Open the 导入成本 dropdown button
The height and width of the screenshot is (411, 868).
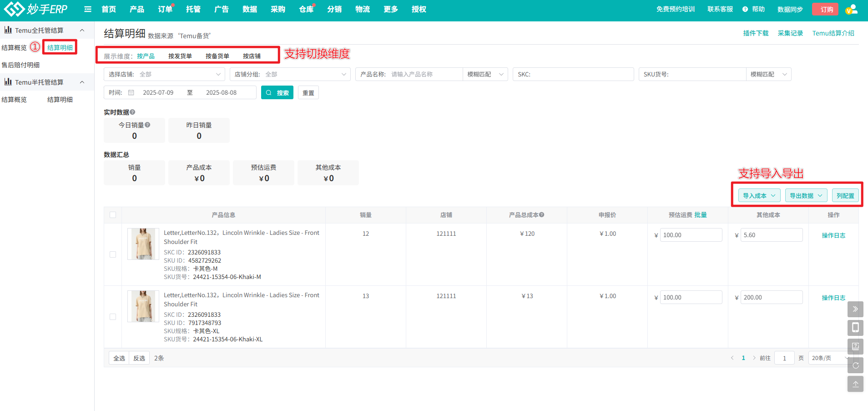pyautogui.click(x=759, y=196)
